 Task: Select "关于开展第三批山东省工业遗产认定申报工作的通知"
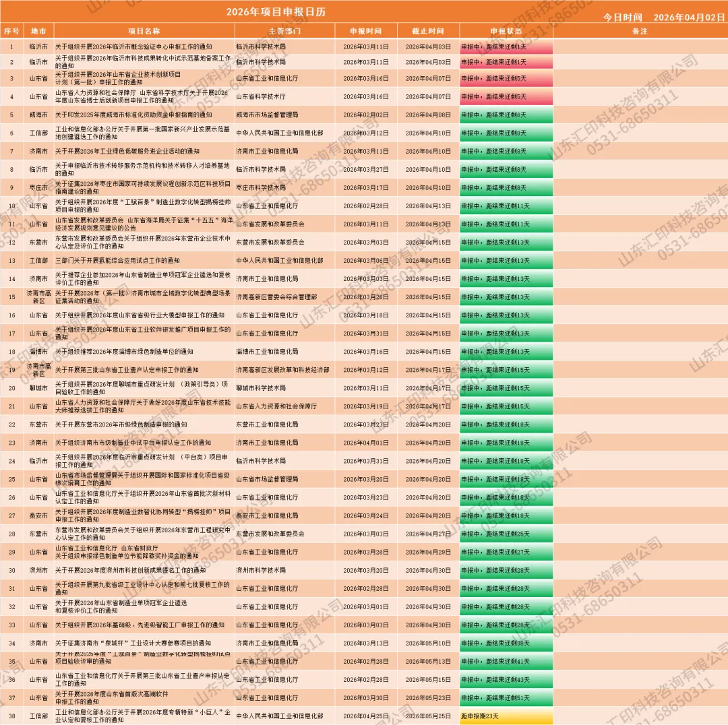[x=127, y=370]
